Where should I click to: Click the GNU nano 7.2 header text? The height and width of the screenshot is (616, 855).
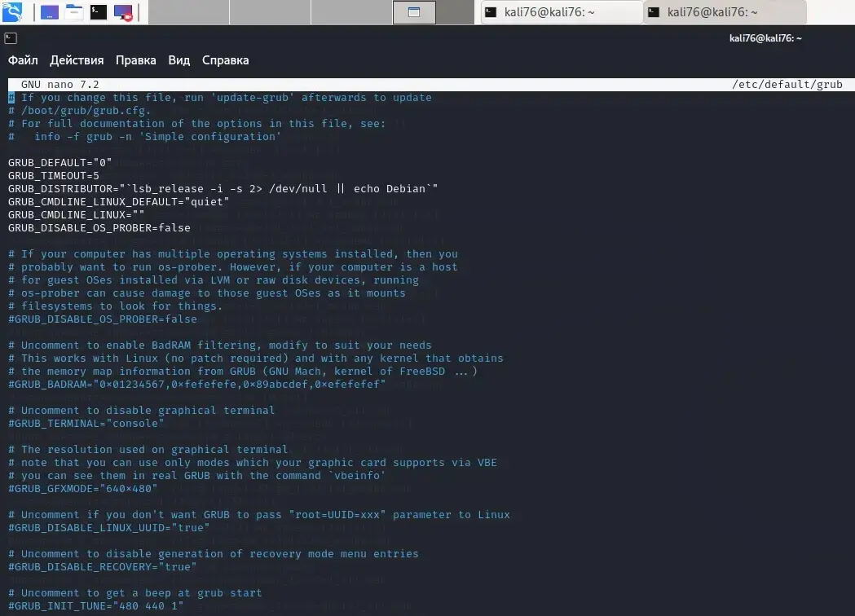click(x=60, y=85)
